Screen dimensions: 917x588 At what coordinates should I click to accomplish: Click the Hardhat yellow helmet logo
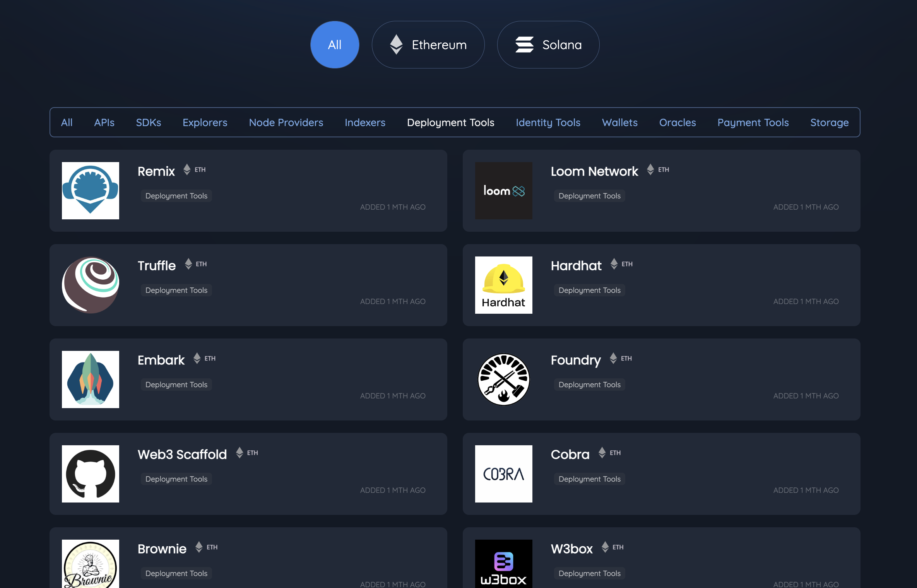(x=504, y=285)
